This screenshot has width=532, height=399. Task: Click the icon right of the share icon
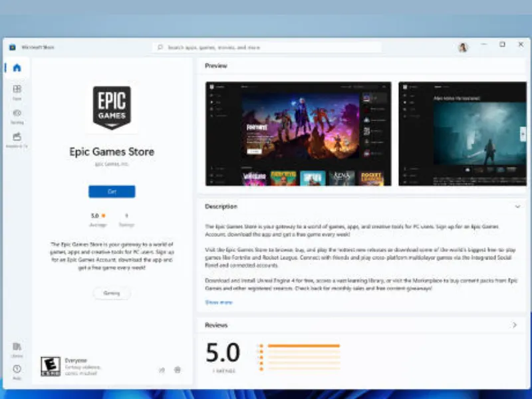pos(178,370)
